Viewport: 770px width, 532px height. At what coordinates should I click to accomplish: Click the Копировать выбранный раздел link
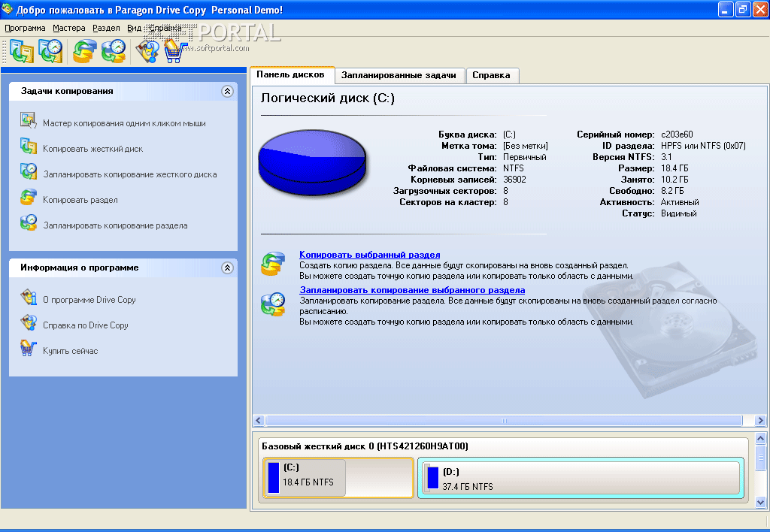coord(370,255)
